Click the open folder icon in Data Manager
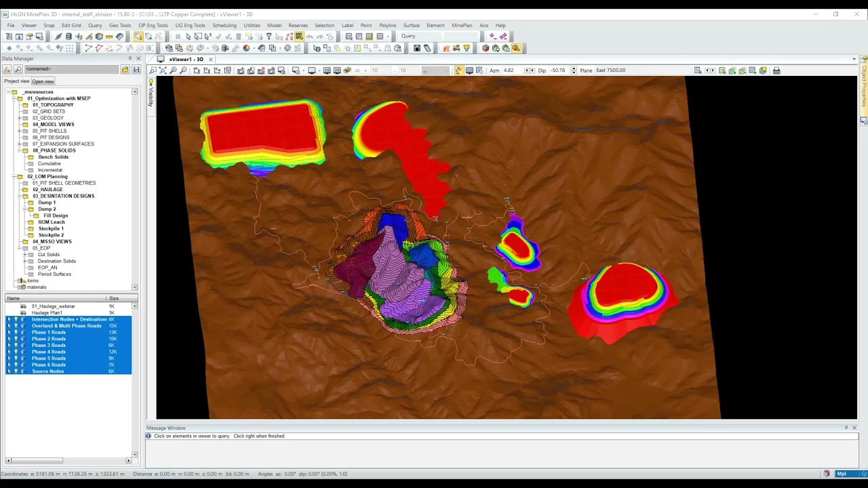868x488 pixels. coord(125,70)
